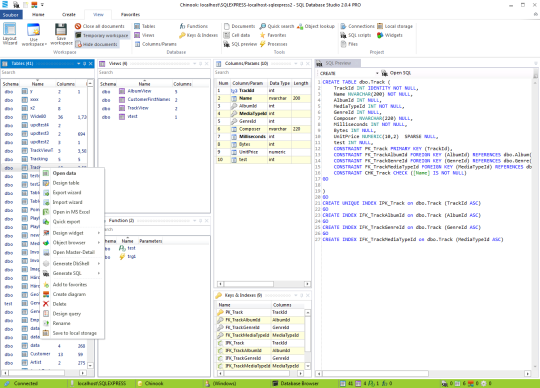Choose Quick export in context menu
Image resolution: width=540 pixels, height=388 pixels.
pos(73,222)
